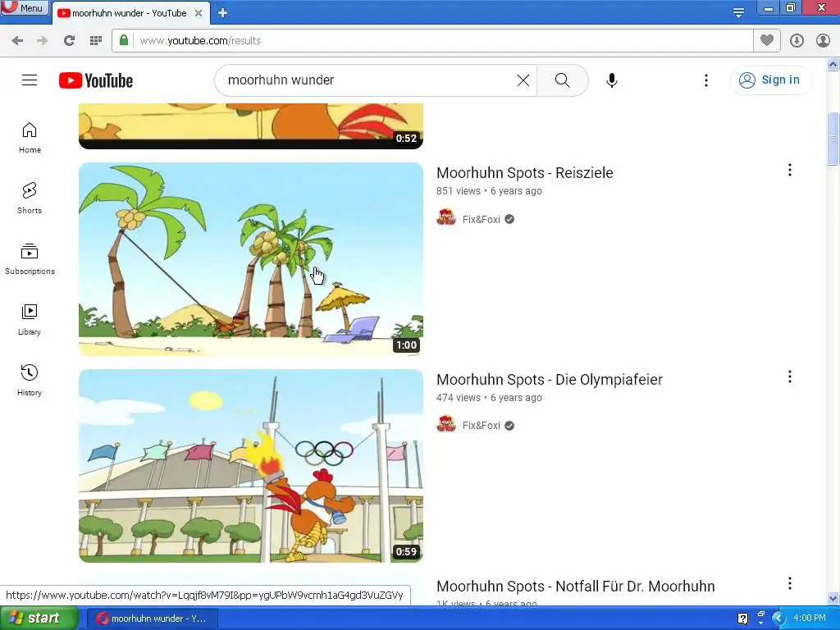Open Fix&Foxi channel under Die Olympiafeier

point(481,426)
